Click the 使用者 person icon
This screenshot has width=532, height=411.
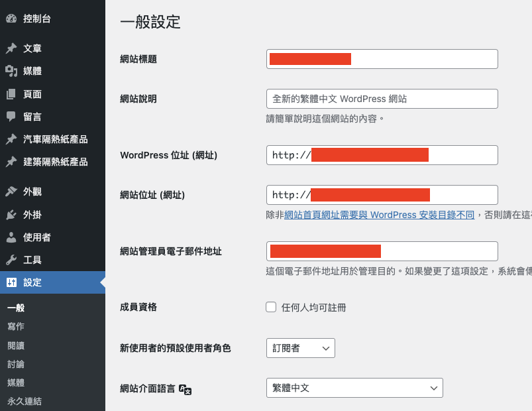[11, 237]
